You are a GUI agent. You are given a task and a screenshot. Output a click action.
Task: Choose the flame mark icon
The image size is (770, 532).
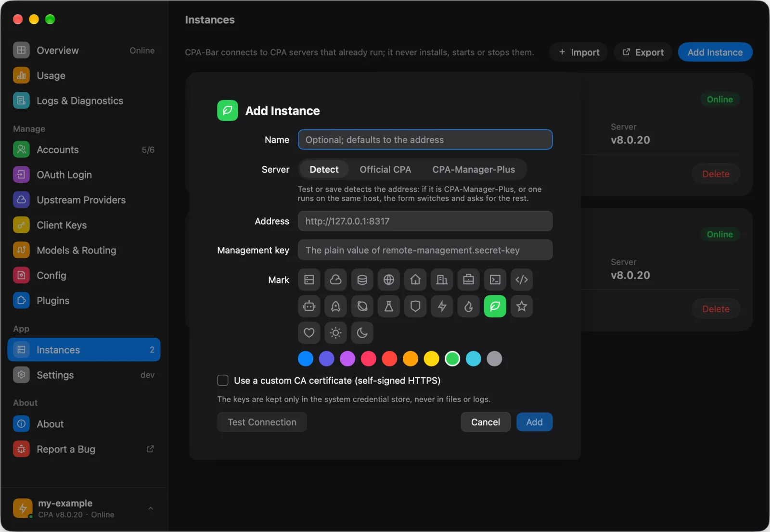[469, 306]
